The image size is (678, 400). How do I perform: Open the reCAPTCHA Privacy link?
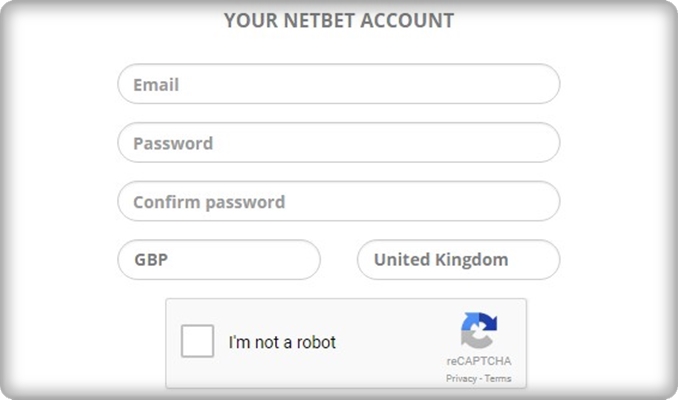click(461, 378)
